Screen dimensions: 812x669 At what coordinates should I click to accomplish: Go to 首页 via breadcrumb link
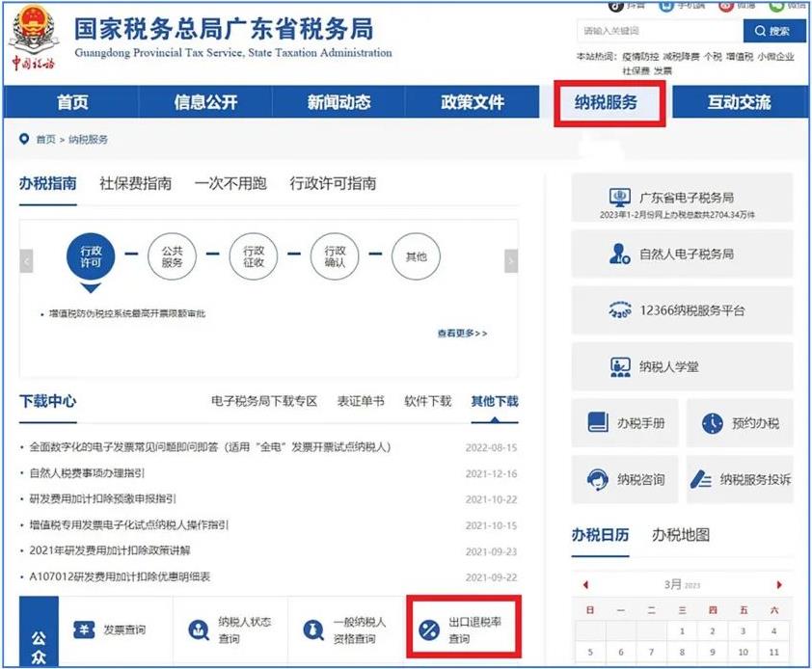pos(45,140)
